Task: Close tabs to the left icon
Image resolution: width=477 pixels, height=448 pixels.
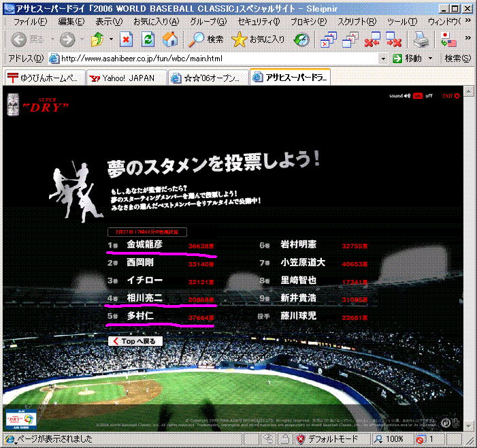Action: (x=372, y=39)
